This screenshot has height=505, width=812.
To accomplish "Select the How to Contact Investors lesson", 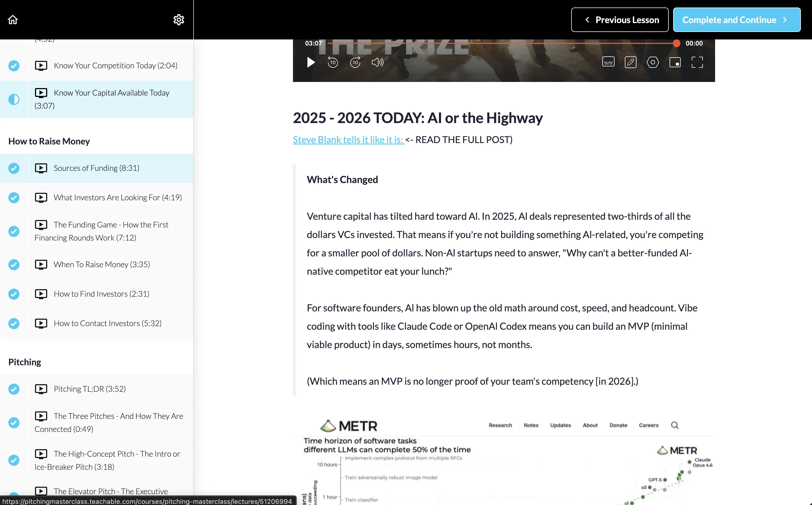I will pos(107,323).
